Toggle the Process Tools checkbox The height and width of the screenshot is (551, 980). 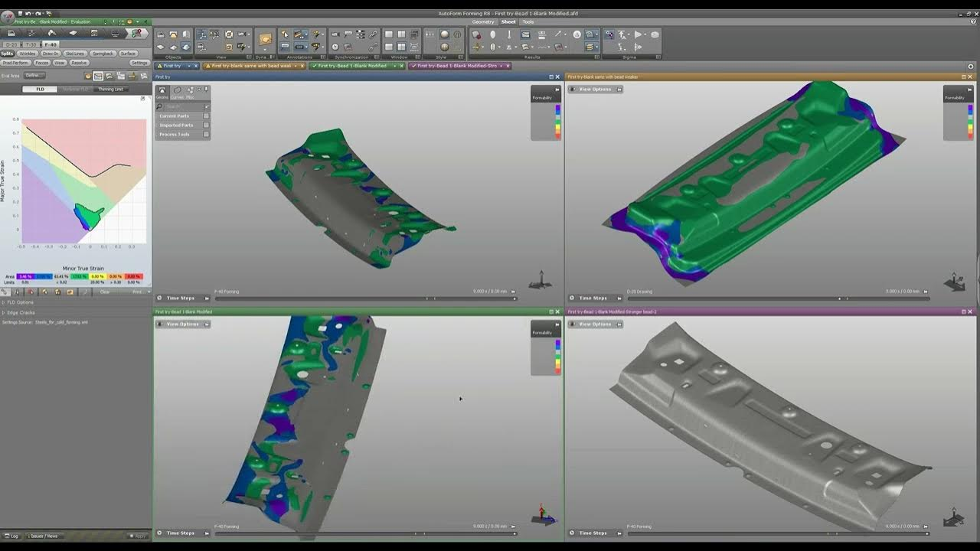point(206,135)
